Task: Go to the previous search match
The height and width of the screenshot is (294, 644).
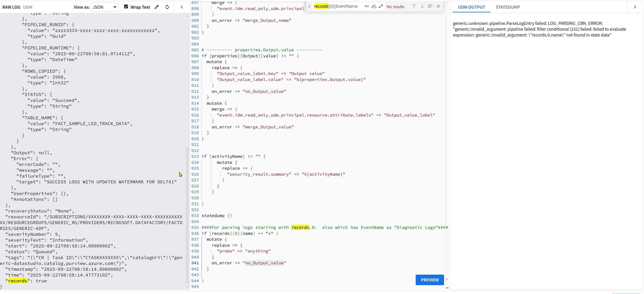Action: pos(414,6)
